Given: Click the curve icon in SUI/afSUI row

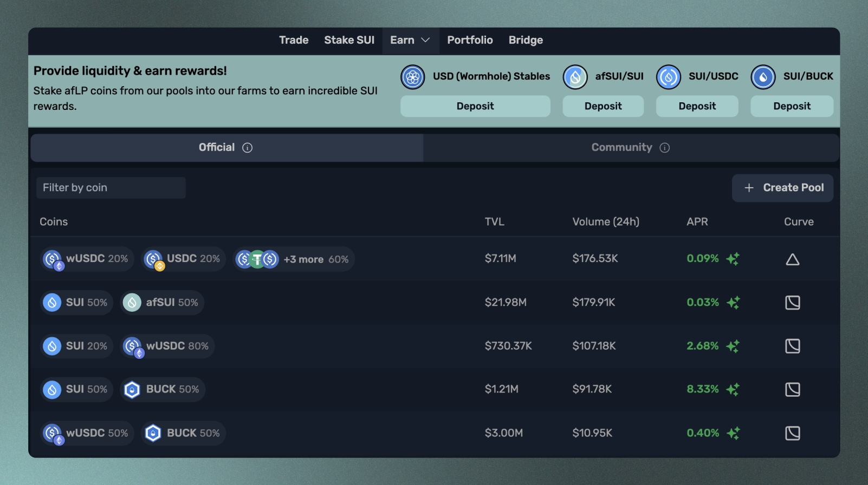Looking at the screenshot, I should [792, 303].
